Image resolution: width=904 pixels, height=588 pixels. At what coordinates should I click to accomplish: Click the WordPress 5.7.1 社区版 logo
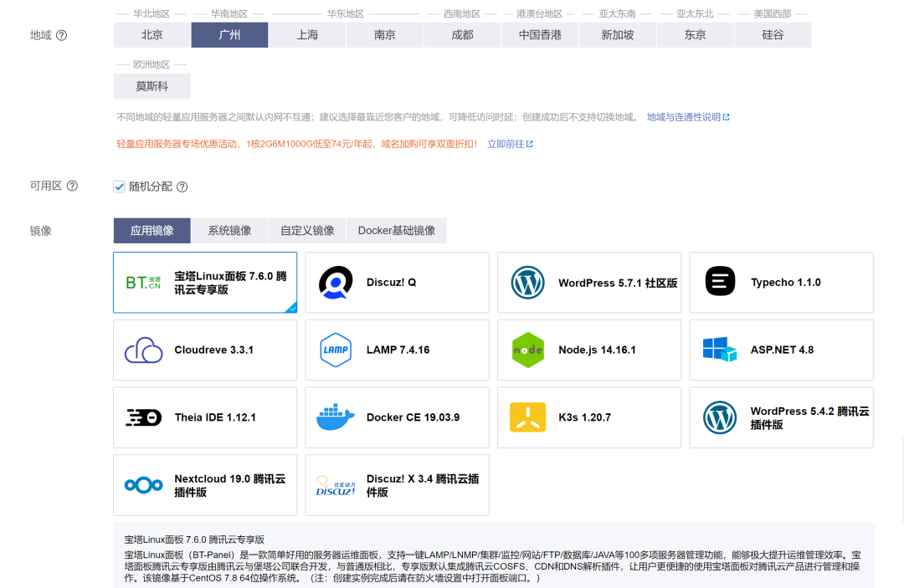click(527, 283)
